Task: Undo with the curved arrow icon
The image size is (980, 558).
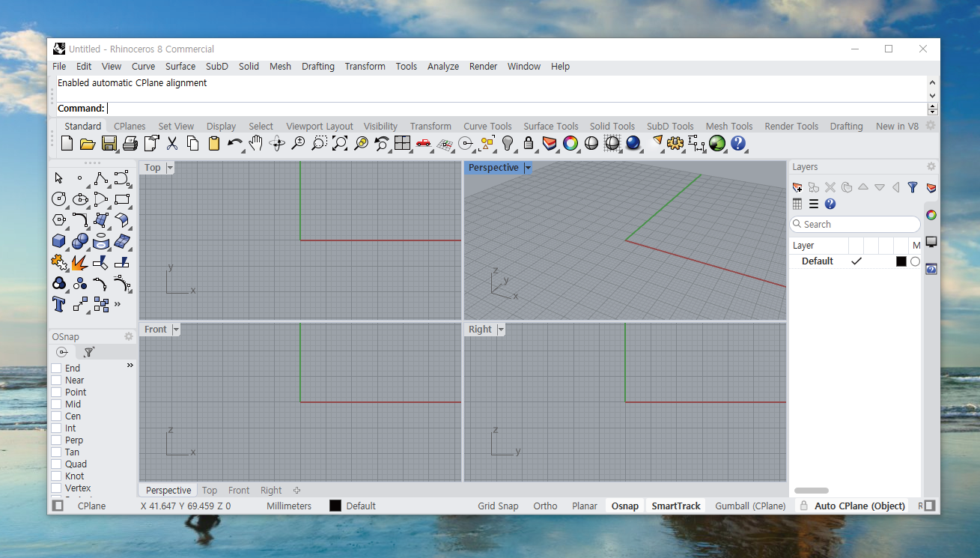Action: pyautogui.click(x=234, y=144)
